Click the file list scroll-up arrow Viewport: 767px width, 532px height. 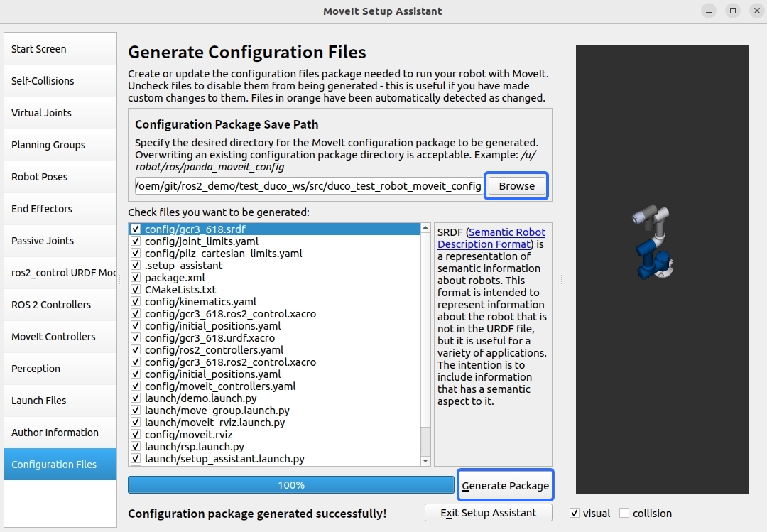425,228
